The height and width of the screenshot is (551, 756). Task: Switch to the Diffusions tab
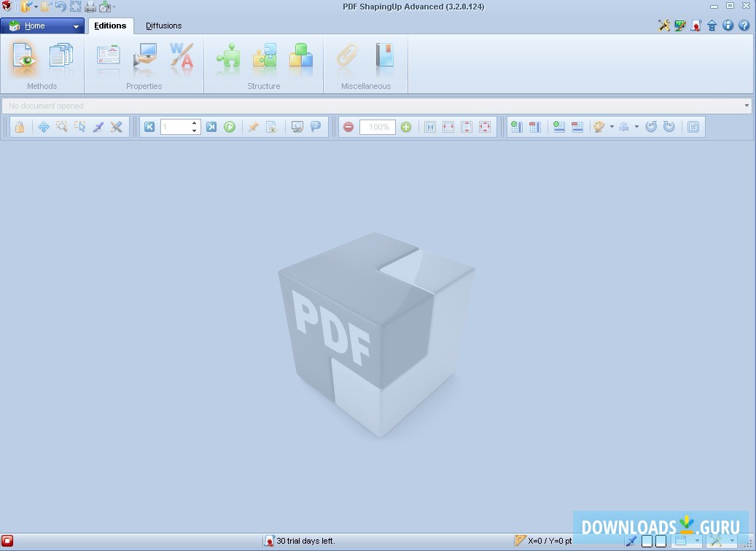point(163,26)
